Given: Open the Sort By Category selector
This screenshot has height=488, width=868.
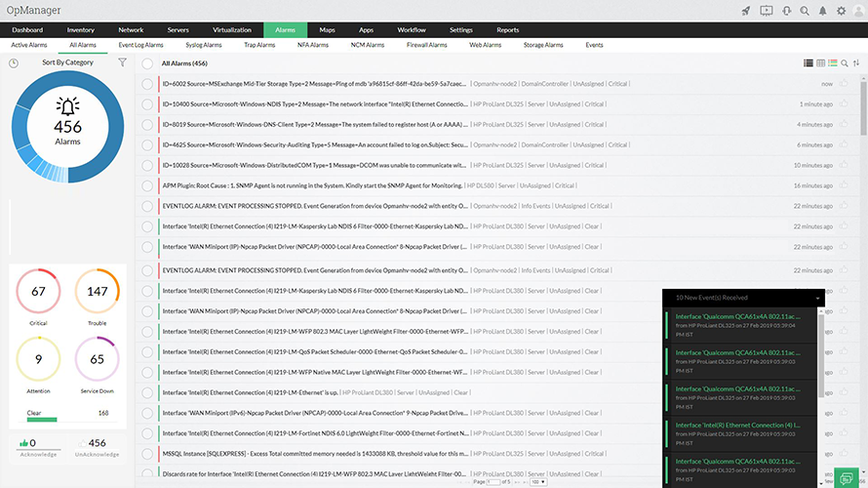Looking at the screenshot, I should [67, 62].
